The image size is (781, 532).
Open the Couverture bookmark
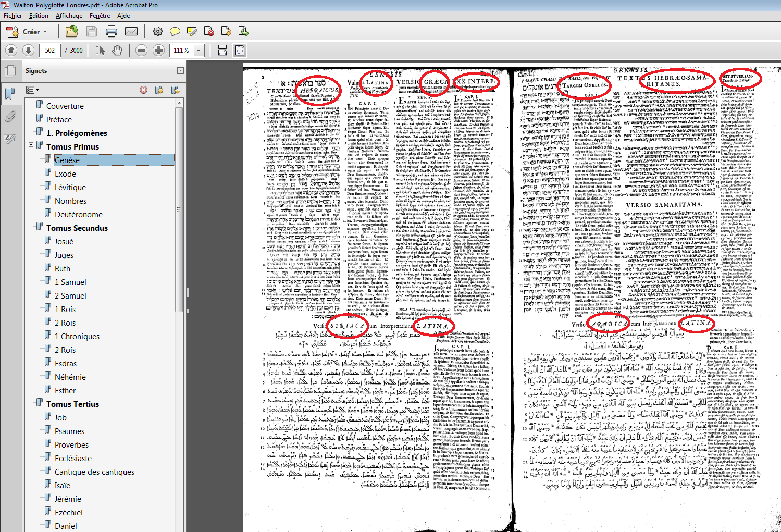coord(65,106)
